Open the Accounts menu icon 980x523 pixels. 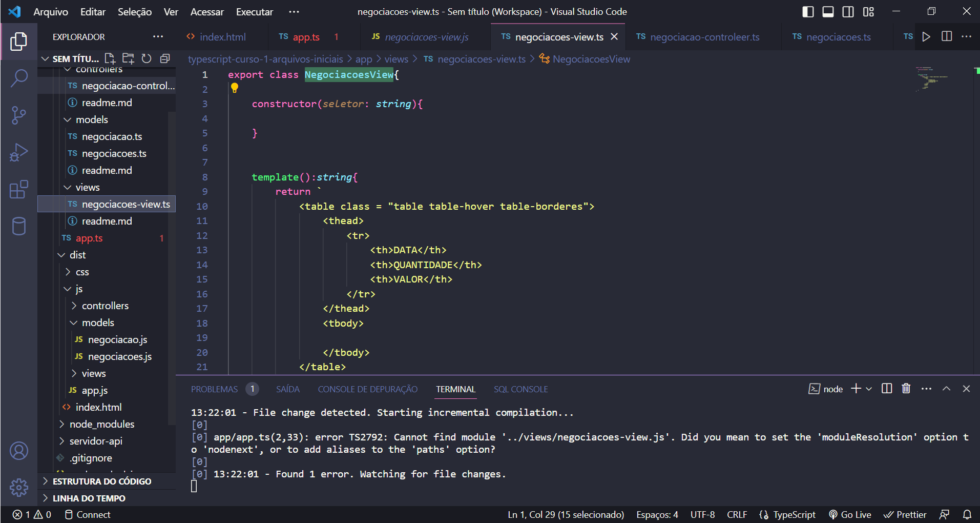coord(19,451)
